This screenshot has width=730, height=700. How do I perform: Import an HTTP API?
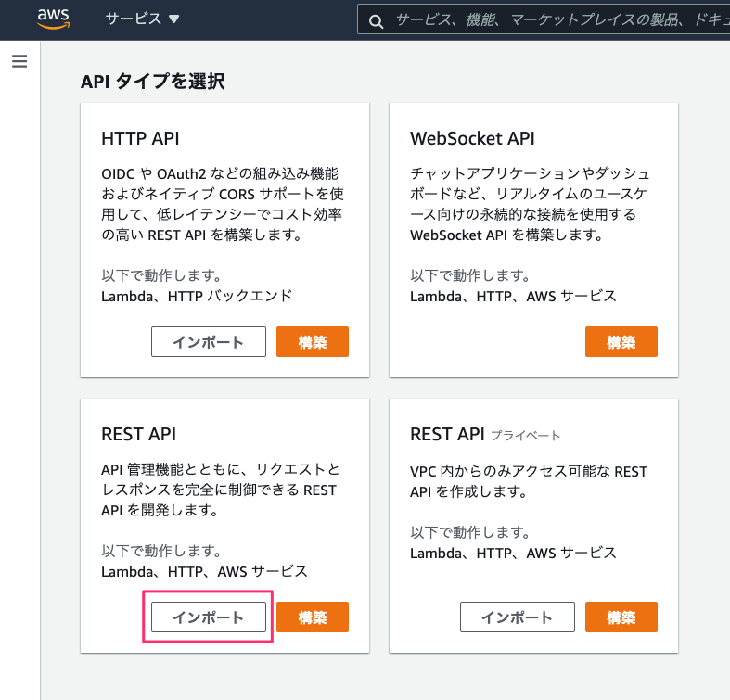(209, 341)
